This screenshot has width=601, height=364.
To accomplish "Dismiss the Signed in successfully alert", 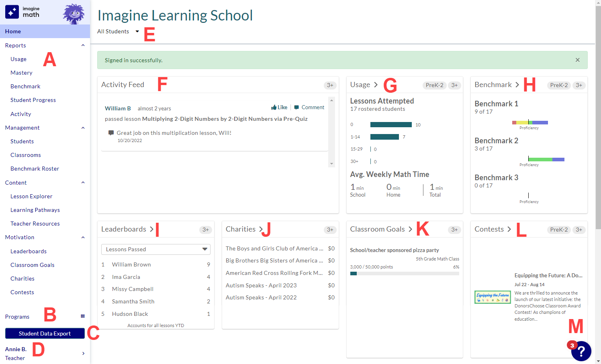I will pyautogui.click(x=577, y=60).
